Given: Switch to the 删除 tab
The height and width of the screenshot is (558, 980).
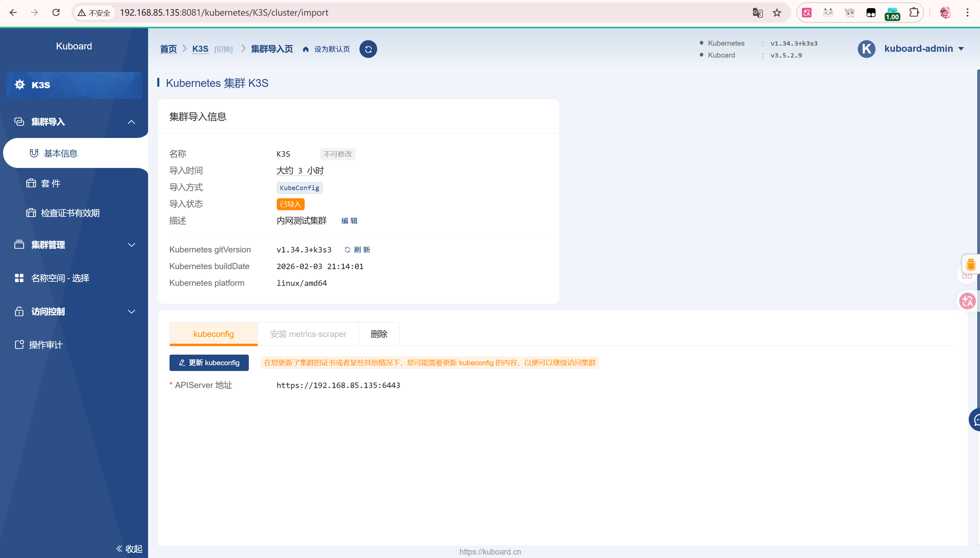Looking at the screenshot, I should (379, 334).
